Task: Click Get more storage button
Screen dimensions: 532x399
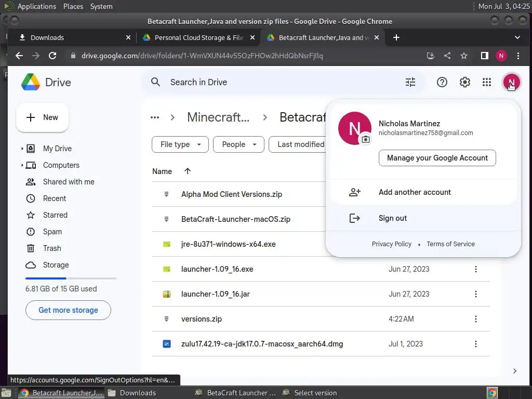Action: pyautogui.click(x=68, y=310)
